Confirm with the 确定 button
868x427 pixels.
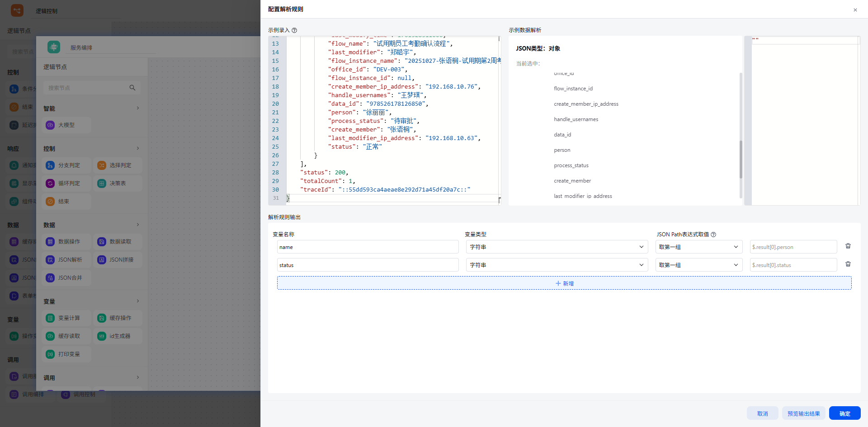[x=844, y=413]
